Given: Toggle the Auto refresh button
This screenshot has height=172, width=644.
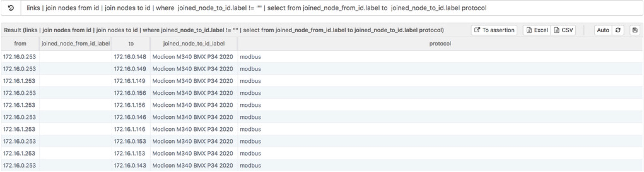Looking at the screenshot, I should [603, 30].
